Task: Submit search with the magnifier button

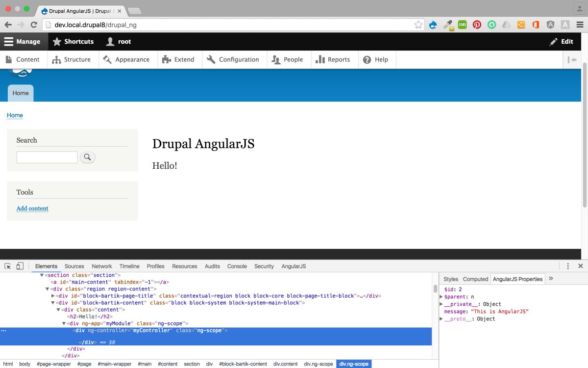Action: point(88,157)
